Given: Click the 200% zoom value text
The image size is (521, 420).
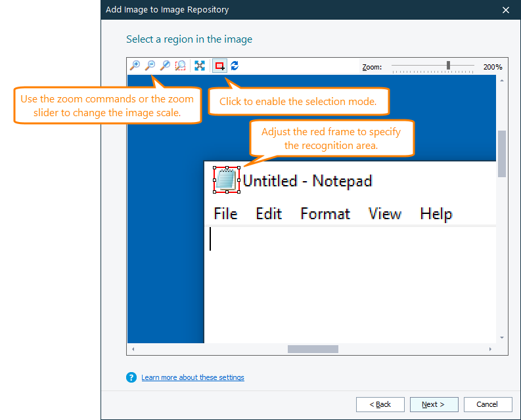Looking at the screenshot, I should pyautogui.click(x=493, y=67).
